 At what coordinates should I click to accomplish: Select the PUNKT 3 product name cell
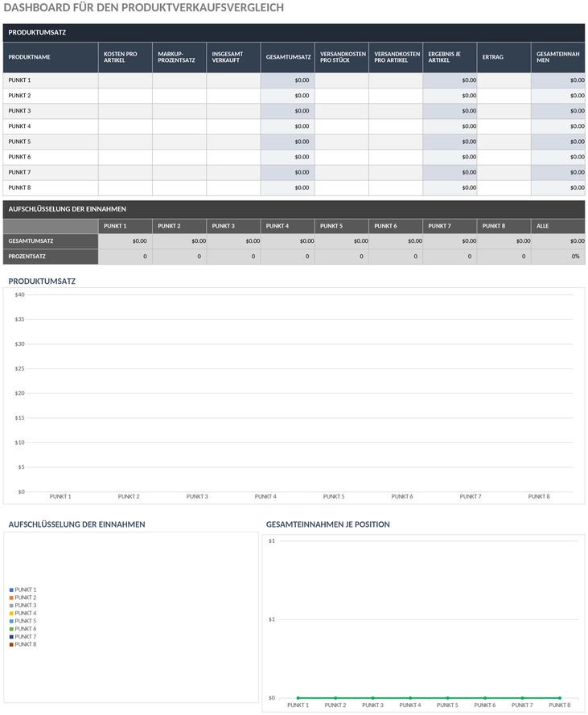(51, 111)
